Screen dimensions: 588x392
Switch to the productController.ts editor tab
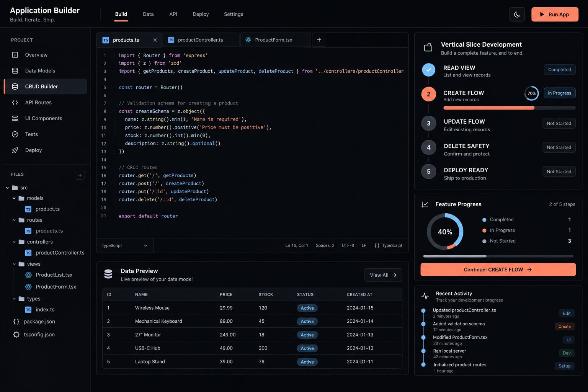[x=201, y=40]
